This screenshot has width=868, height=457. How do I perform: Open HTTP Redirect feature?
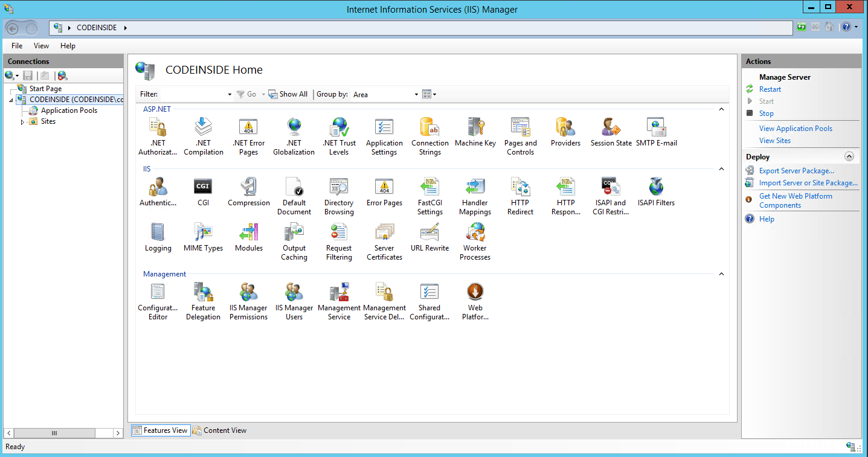coord(520,196)
